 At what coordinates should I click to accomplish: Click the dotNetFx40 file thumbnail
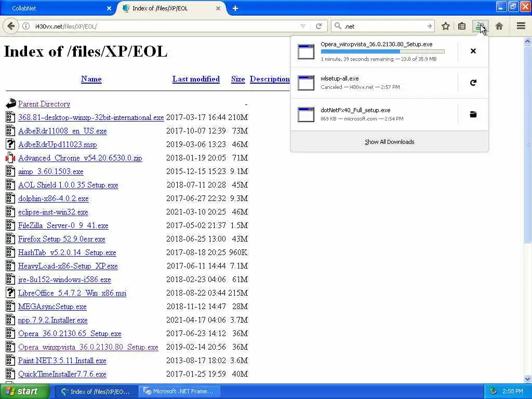click(305, 114)
